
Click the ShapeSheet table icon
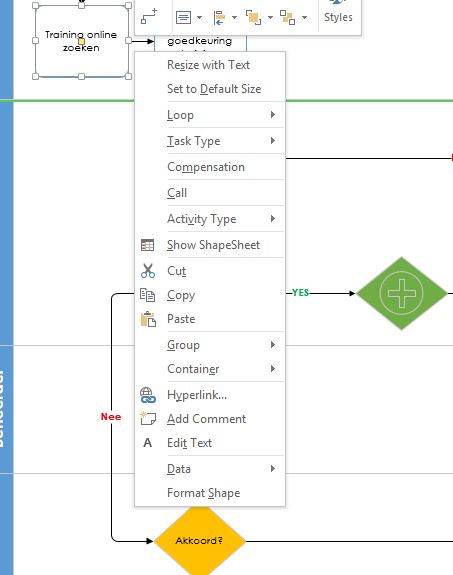[147, 245]
